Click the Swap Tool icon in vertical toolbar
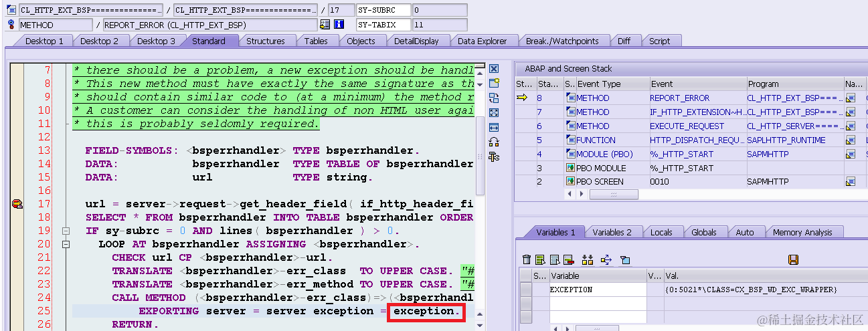The height and width of the screenshot is (331, 868). coord(494,142)
